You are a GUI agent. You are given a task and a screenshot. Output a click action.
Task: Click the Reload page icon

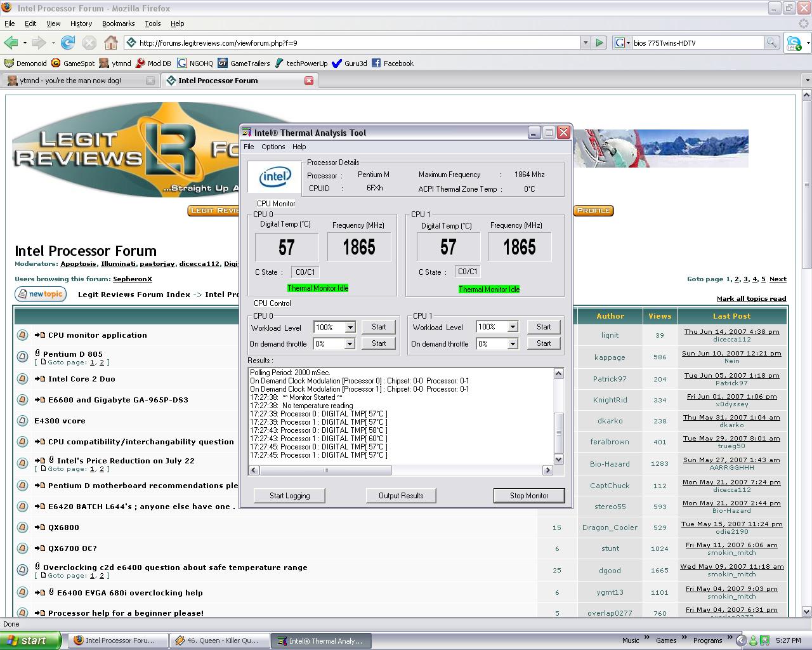click(x=68, y=43)
